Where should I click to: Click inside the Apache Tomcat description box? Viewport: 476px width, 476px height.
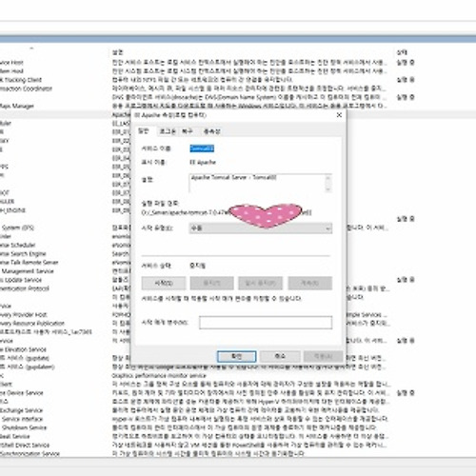256,183
